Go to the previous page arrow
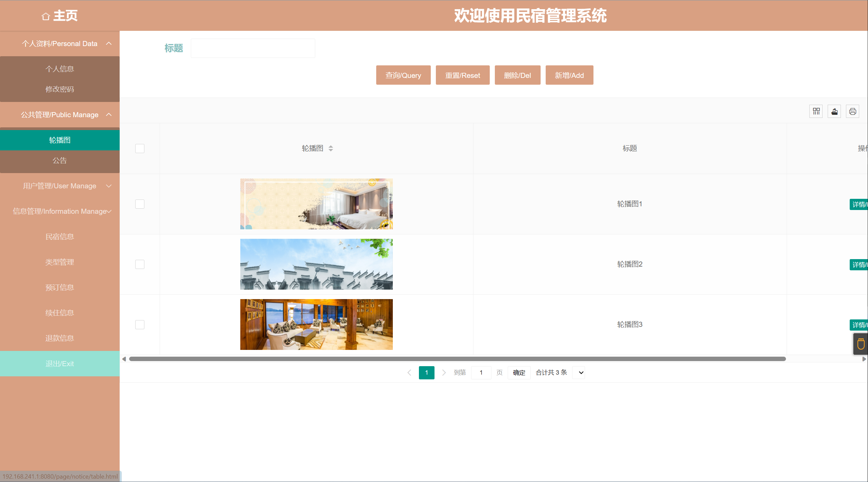This screenshot has width=868, height=482. (x=409, y=373)
